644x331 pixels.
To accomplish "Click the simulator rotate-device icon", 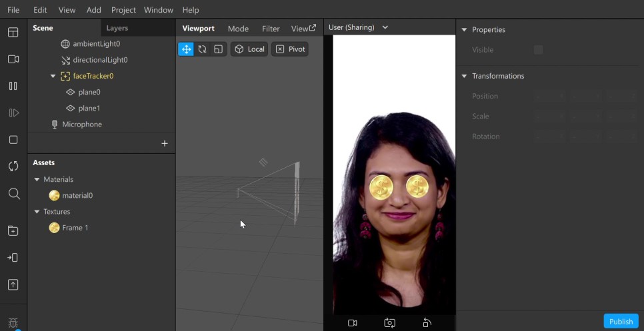I will pos(427,323).
